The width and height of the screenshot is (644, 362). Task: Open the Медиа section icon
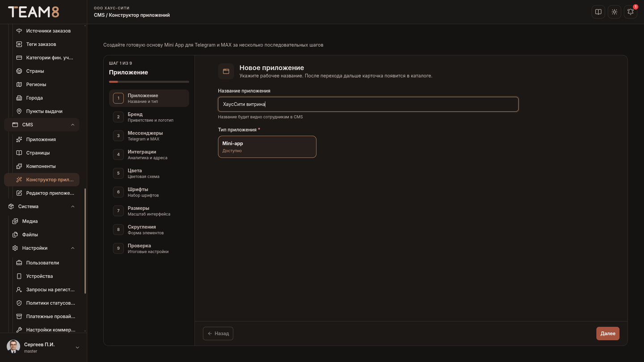tap(15, 221)
